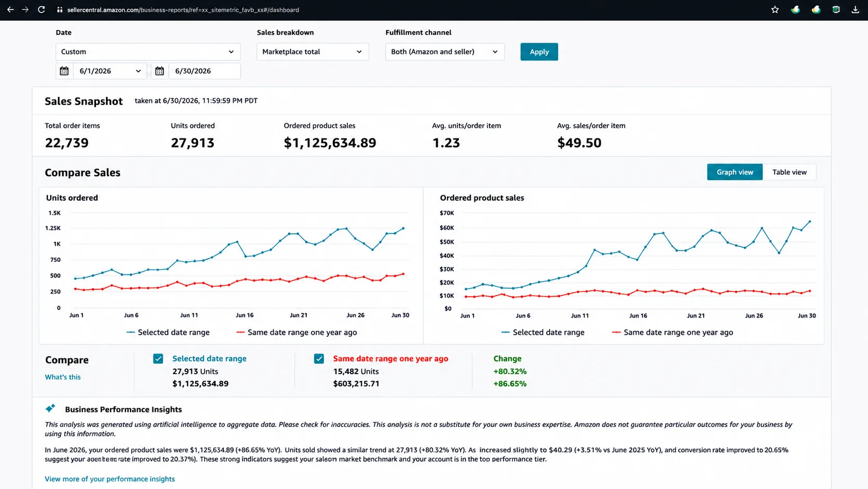Click the Jun 30 data point on units chart

[403, 228]
